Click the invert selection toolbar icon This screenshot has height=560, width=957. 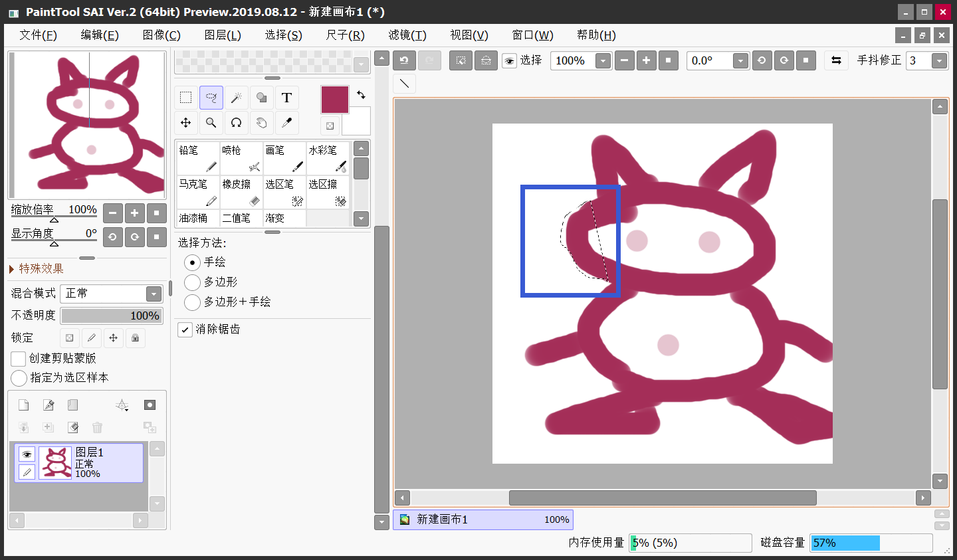486,60
